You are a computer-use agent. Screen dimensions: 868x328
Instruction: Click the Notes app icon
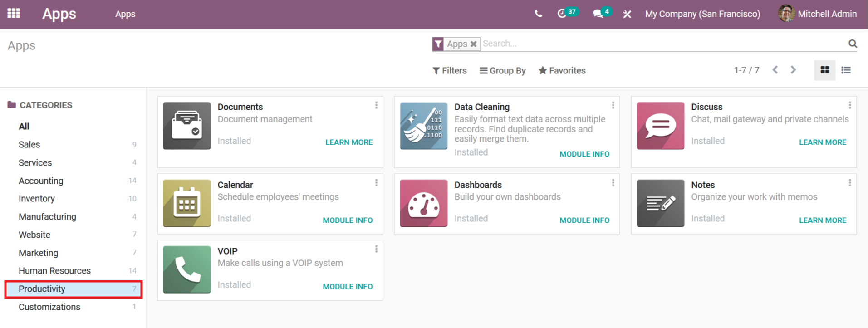(661, 203)
